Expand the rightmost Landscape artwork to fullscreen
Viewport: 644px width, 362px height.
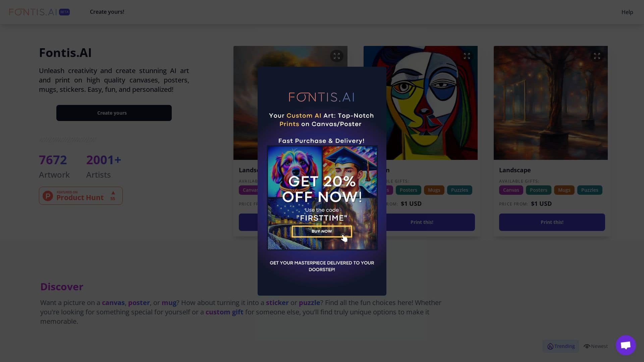point(597,56)
